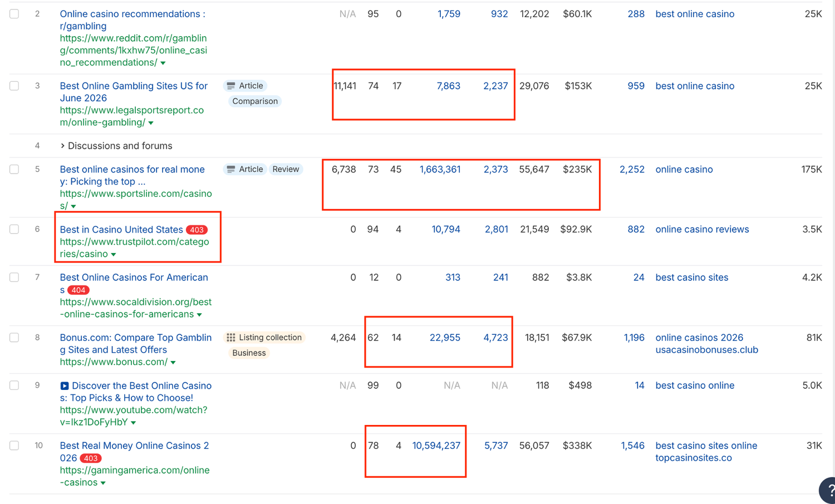
Task: Click the Comparison tag
Action: click(255, 101)
